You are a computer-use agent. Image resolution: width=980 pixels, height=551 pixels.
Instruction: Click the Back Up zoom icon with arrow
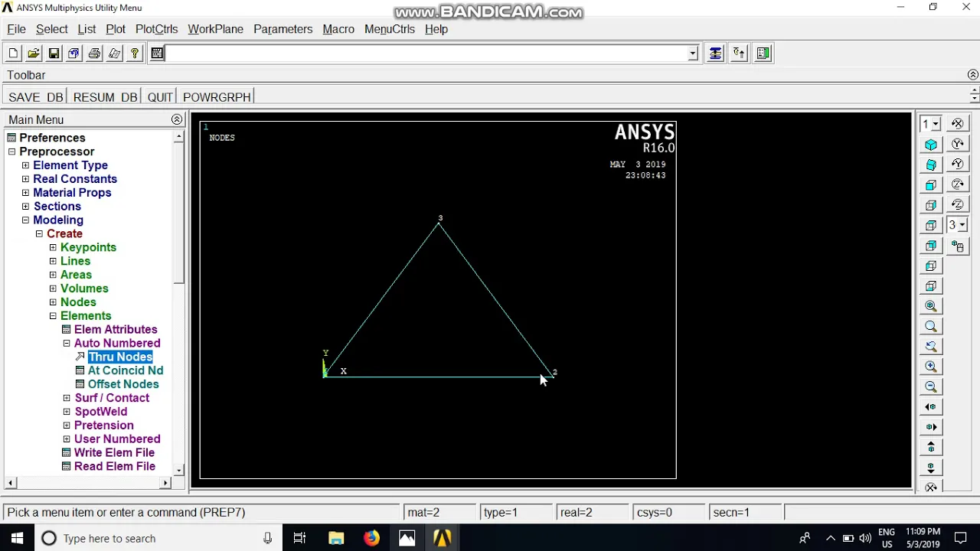[x=931, y=347]
